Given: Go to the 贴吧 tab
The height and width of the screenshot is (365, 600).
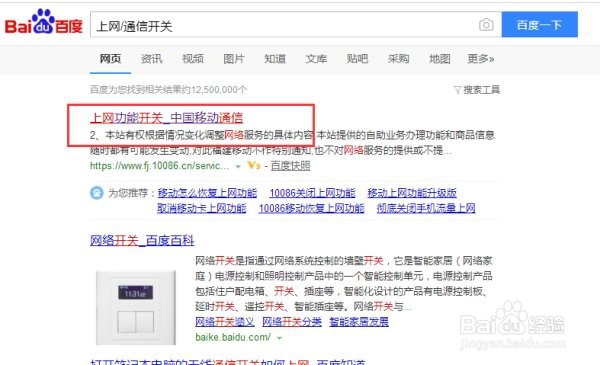Looking at the screenshot, I should coord(357,59).
